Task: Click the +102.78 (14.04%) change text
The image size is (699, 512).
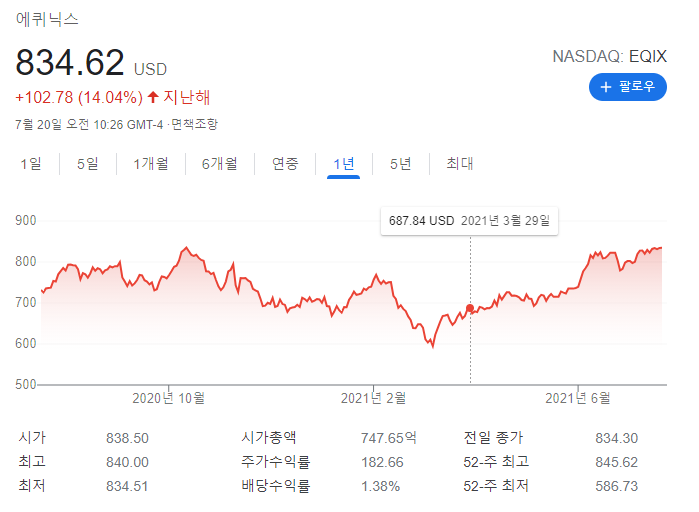Action: (79, 97)
